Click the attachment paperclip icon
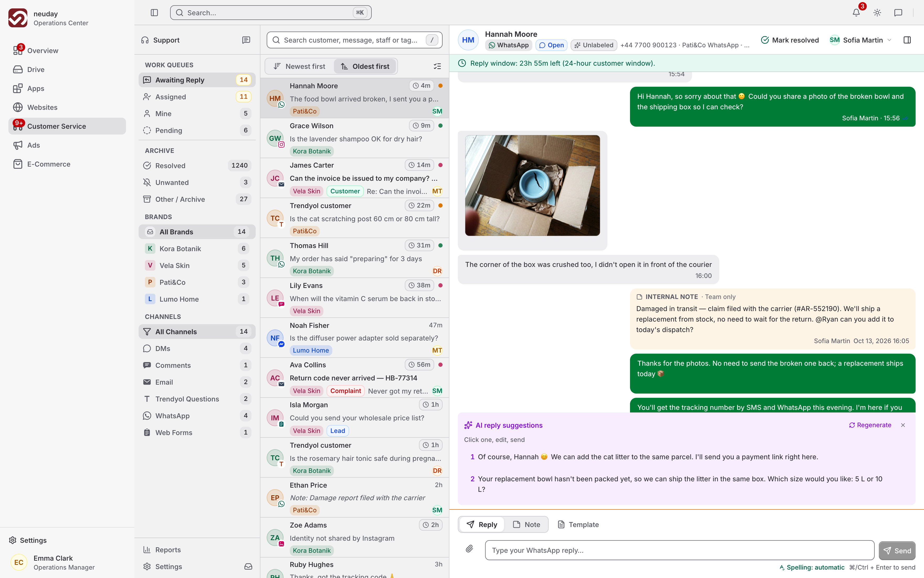Screen dimensions: 924x578 [x=469, y=549]
